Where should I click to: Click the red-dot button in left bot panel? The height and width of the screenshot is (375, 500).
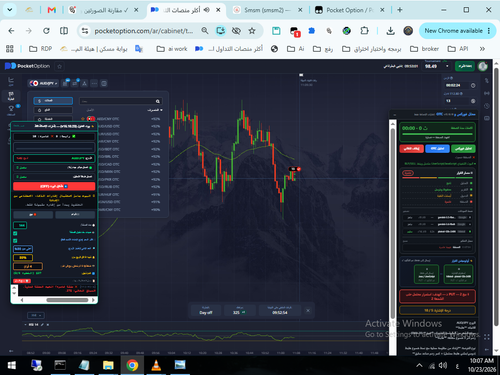(x=33, y=214)
